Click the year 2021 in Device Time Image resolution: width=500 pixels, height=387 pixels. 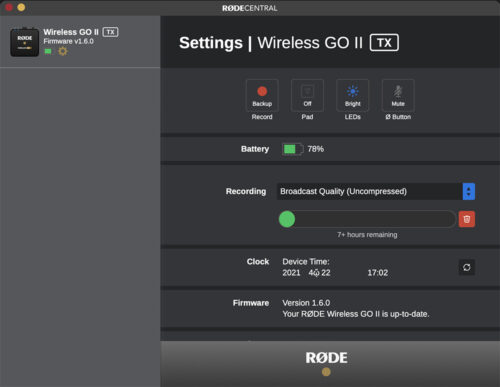(x=291, y=273)
